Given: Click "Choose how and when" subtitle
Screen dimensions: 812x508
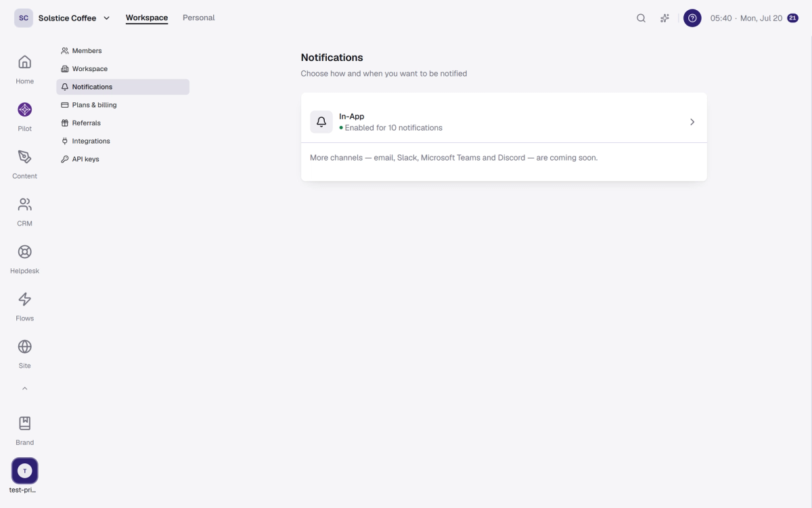Looking at the screenshot, I should pos(384,73).
